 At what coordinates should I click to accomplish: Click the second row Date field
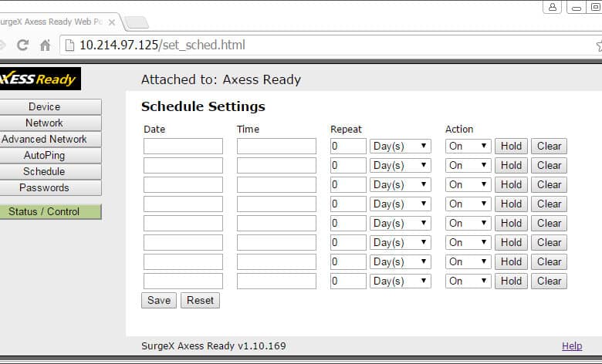tap(183, 165)
